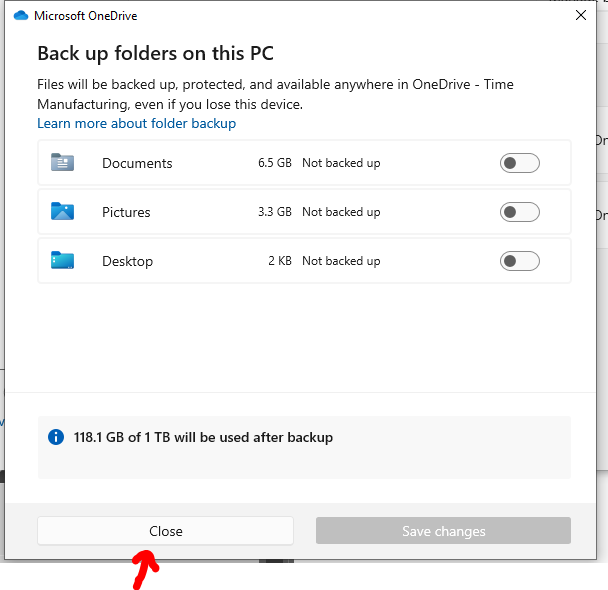This screenshot has height=590, width=608.
Task: Click the Save changes button
Action: pos(443,531)
